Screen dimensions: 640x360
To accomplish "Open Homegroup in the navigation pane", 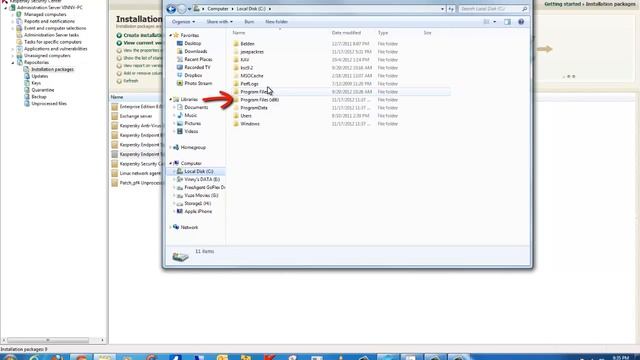I will click(193, 147).
